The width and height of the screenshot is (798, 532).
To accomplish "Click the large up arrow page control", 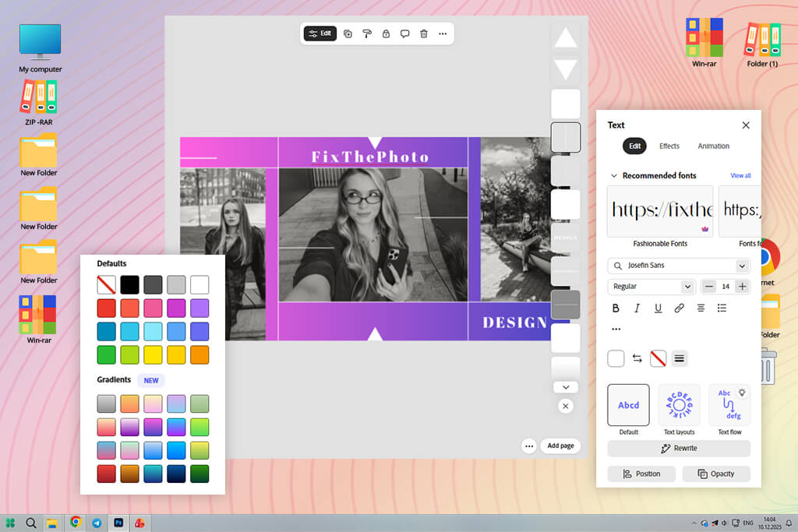I will tap(566, 37).
